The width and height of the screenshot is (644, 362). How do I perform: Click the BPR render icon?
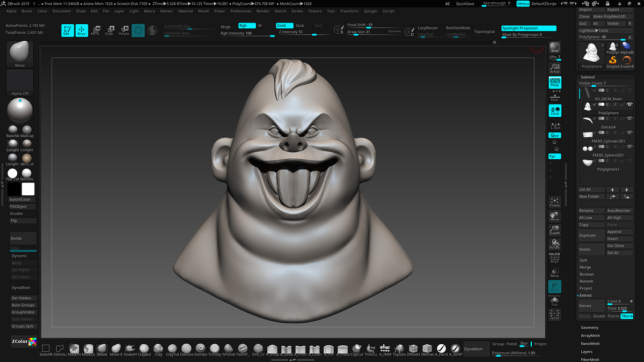click(x=555, y=47)
